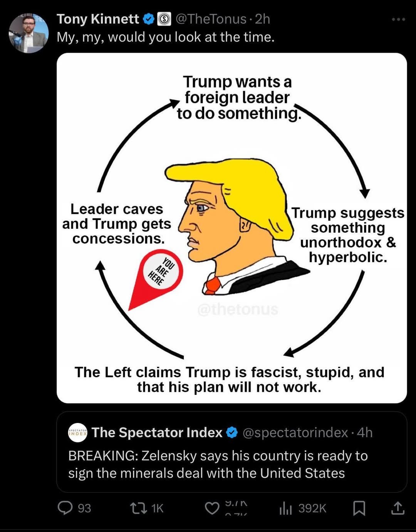Click the 4h timestamp on quoted tweet
The height and width of the screenshot is (532, 416).
(x=364, y=433)
